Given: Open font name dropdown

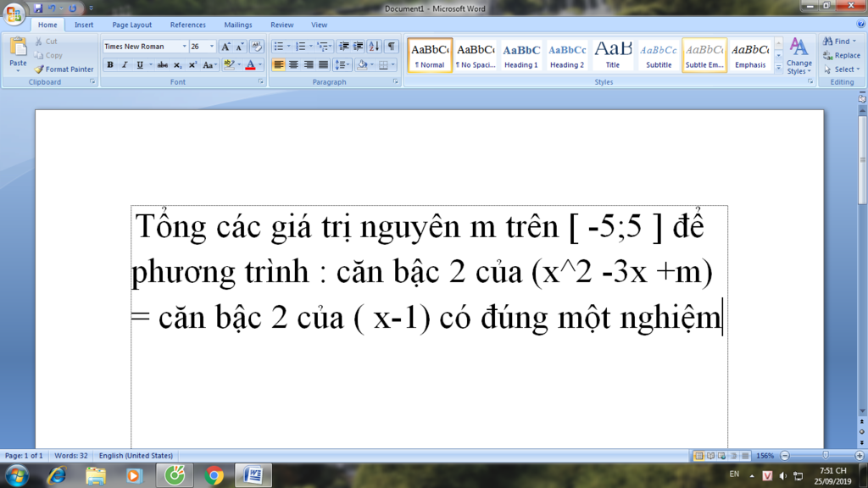Looking at the screenshot, I should (184, 47).
